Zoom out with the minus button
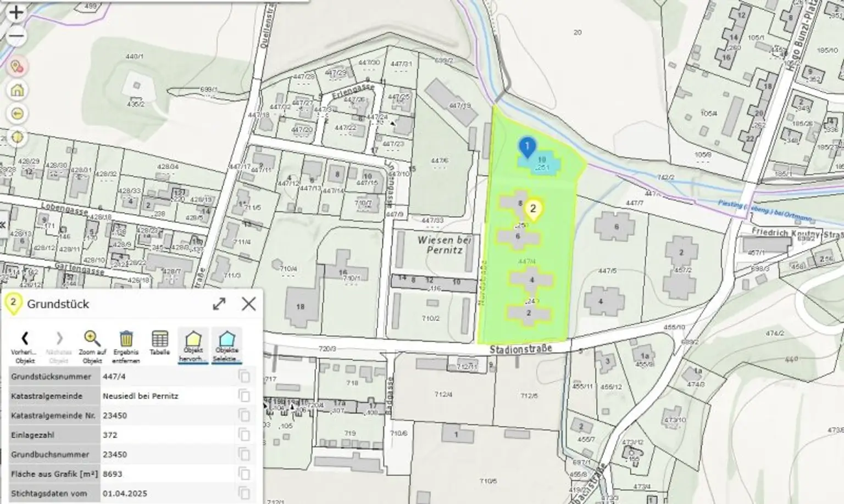This screenshot has width=844, height=504. pyautogui.click(x=16, y=37)
